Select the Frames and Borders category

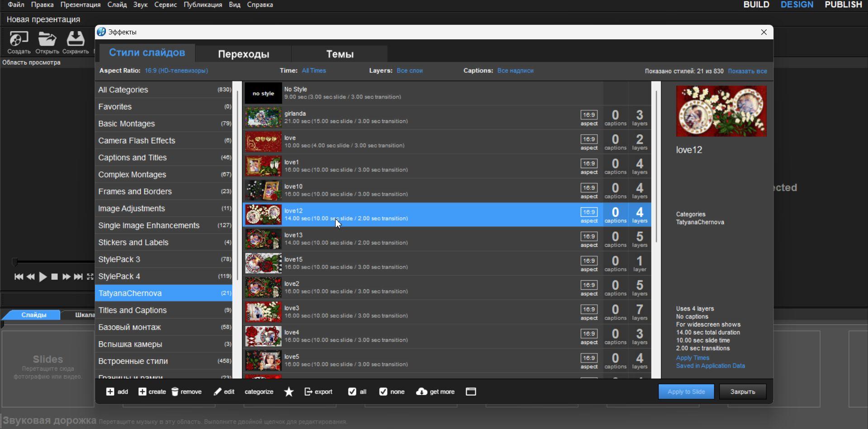[x=164, y=191]
